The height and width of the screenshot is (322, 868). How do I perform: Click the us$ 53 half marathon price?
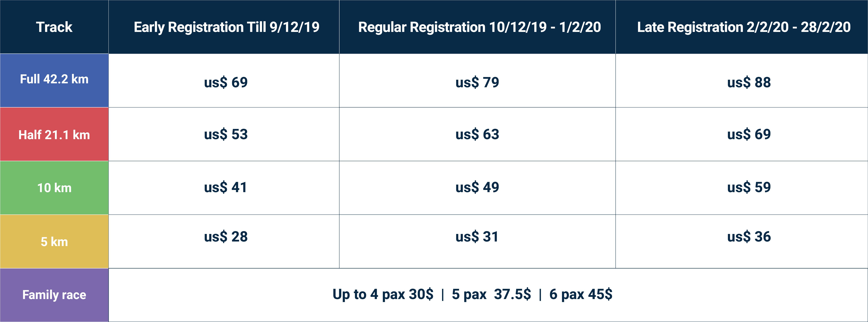pyautogui.click(x=226, y=134)
